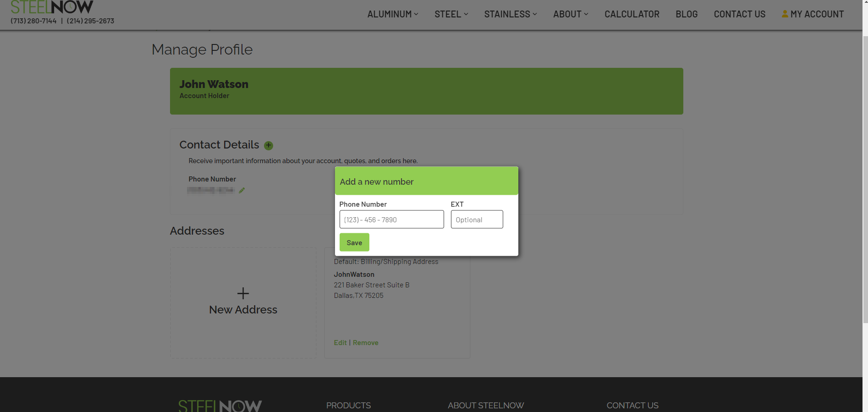Screen dimensions: 868x412
Task: Open the About dropdown menu
Action: pyautogui.click(x=570, y=14)
